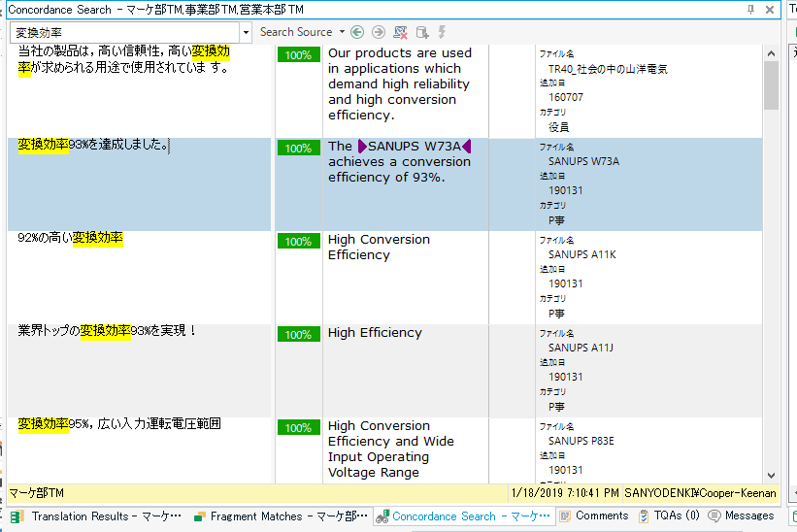
Task: Click the vertical scrollbar thumb
Action: (771, 85)
